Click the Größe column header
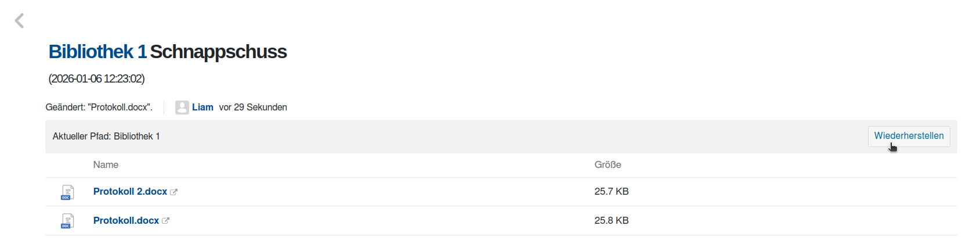This screenshot has height=247, width=980. pyautogui.click(x=607, y=165)
